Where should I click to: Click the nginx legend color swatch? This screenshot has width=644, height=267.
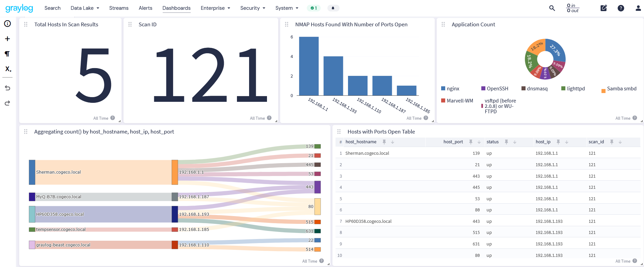pyautogui.click(x=443, y=88)
